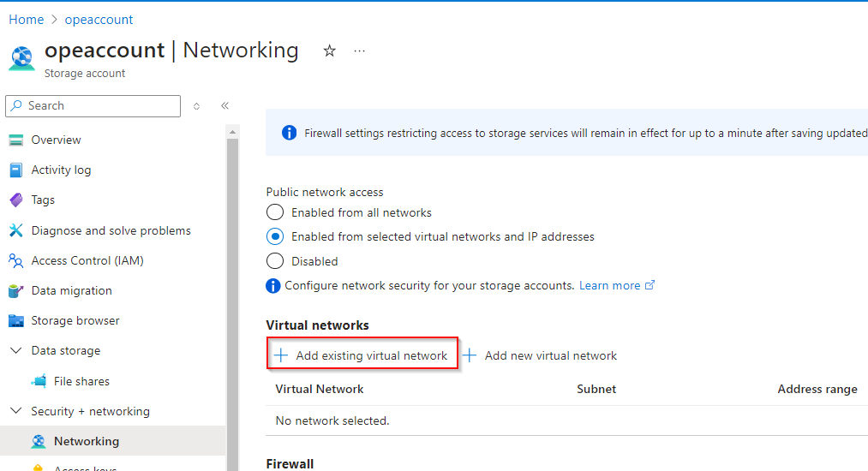Collapse the sidebar menu with double chevron
Viewport: 868px width, 471px height.
pyautogui.click(x=224, y=106)
